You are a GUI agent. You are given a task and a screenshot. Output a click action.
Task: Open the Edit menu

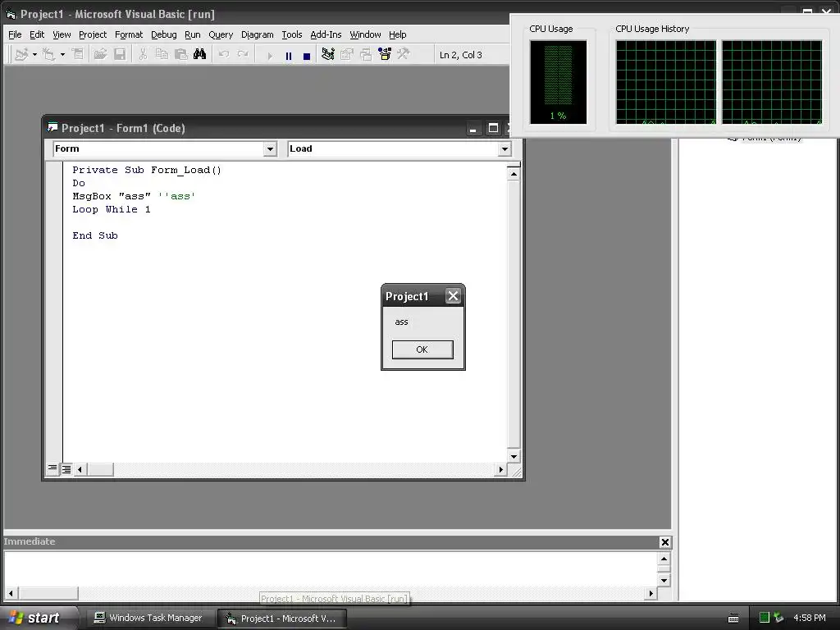[37, 34]
